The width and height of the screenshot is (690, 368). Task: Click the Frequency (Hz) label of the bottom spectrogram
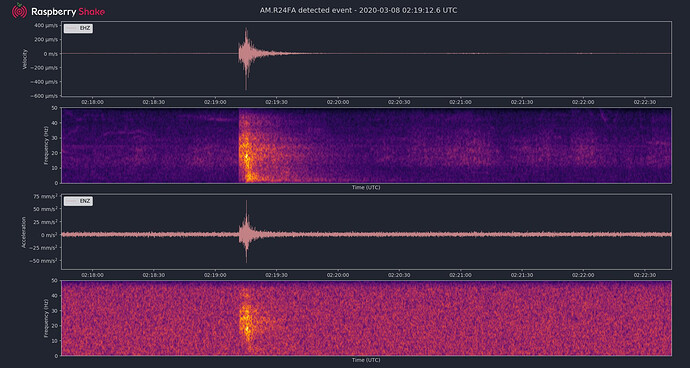(45, 318)
